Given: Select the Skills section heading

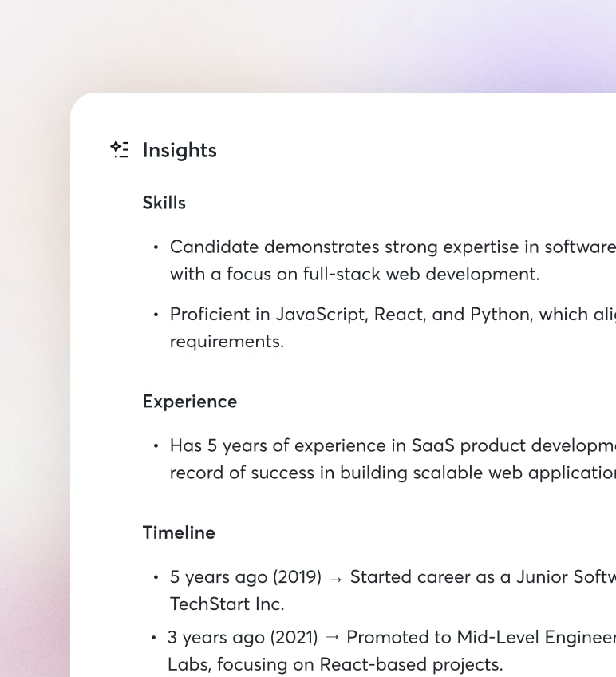Looking at the screenshot, I should 164,203.
